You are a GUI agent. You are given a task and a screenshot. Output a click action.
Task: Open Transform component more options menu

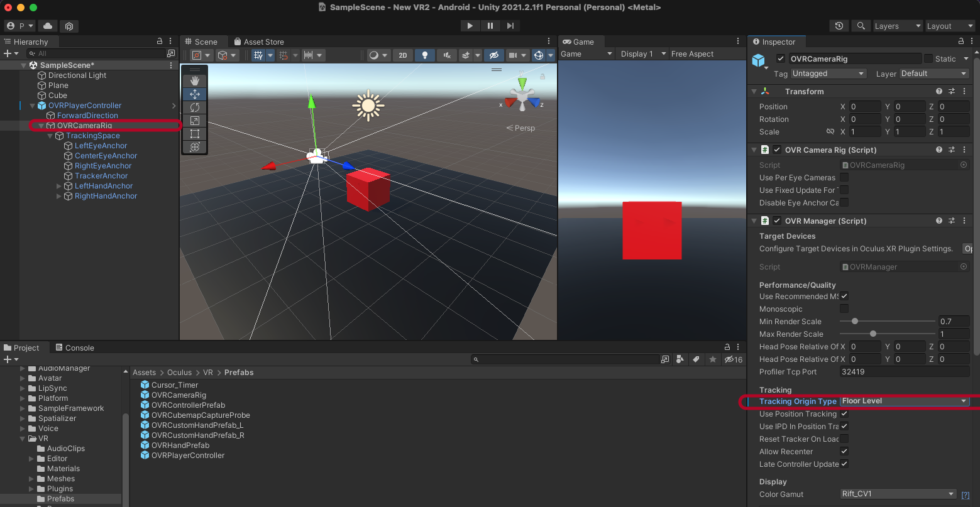coord(964,92)
